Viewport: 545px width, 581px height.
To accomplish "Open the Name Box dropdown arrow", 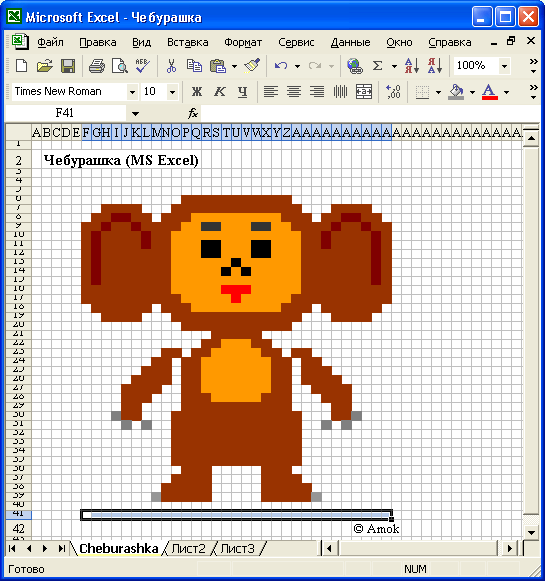I will pyautogui.click(x=135, y=113).
